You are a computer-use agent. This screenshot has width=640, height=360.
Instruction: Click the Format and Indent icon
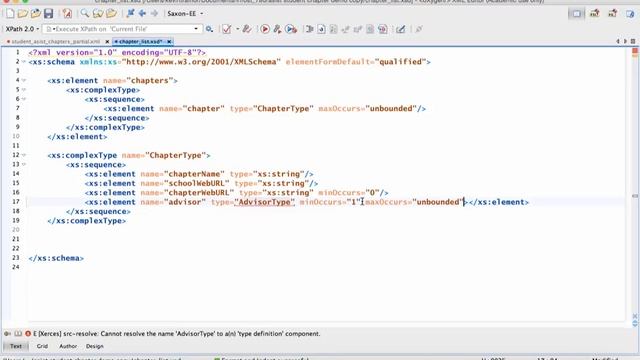pyautogui.click(x=309, y=29)
